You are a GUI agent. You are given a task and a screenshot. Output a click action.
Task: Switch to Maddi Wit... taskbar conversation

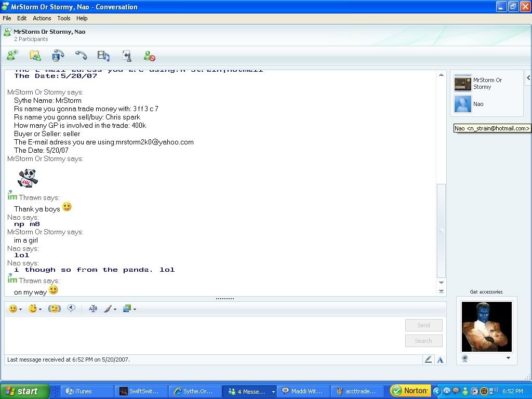point(303,391)
